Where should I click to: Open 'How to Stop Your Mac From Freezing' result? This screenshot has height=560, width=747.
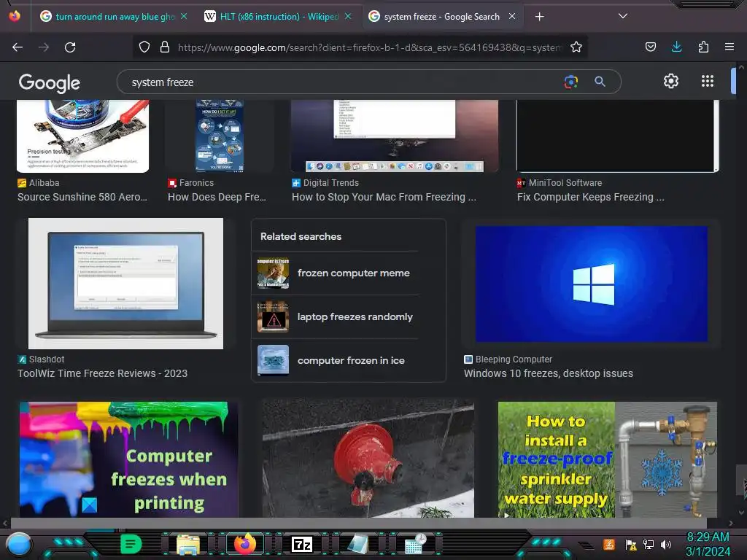click(384, 197)
